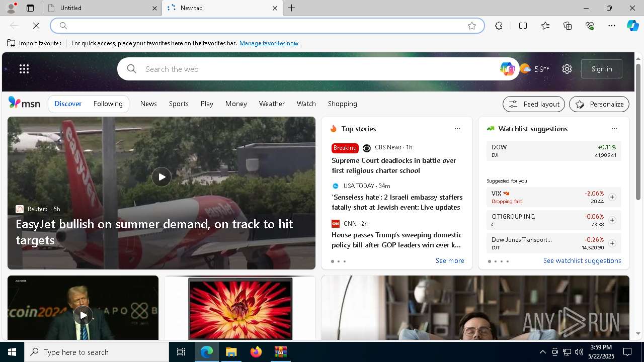This screenshot has height=362, width=644.
Task: Click See watchlist suggestions link
Action: (582, 260)
